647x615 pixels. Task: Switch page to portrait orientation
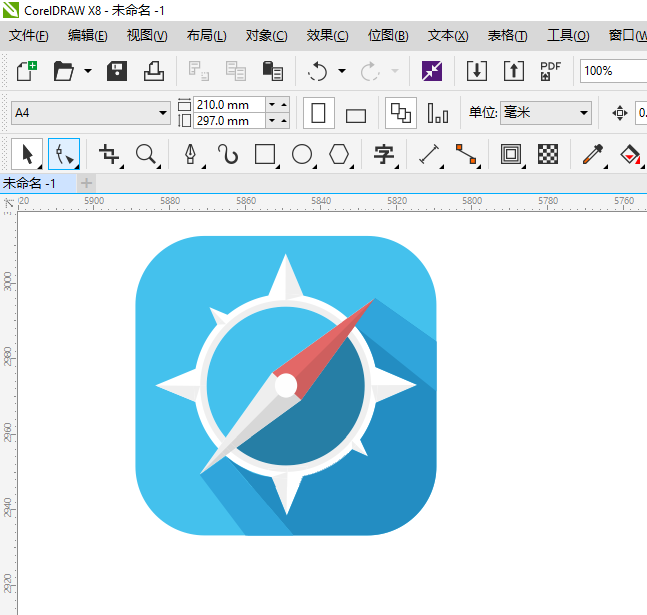tap(319, 113)
